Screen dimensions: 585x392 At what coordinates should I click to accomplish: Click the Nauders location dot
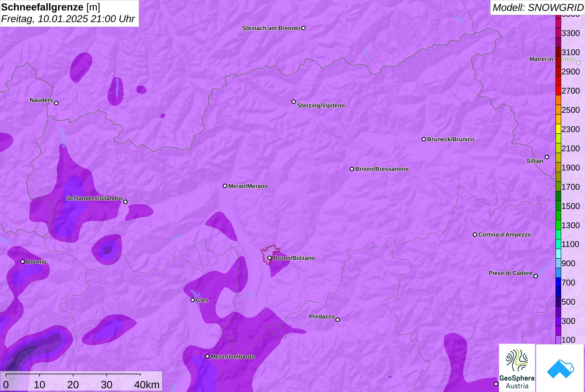coord(56,103)
